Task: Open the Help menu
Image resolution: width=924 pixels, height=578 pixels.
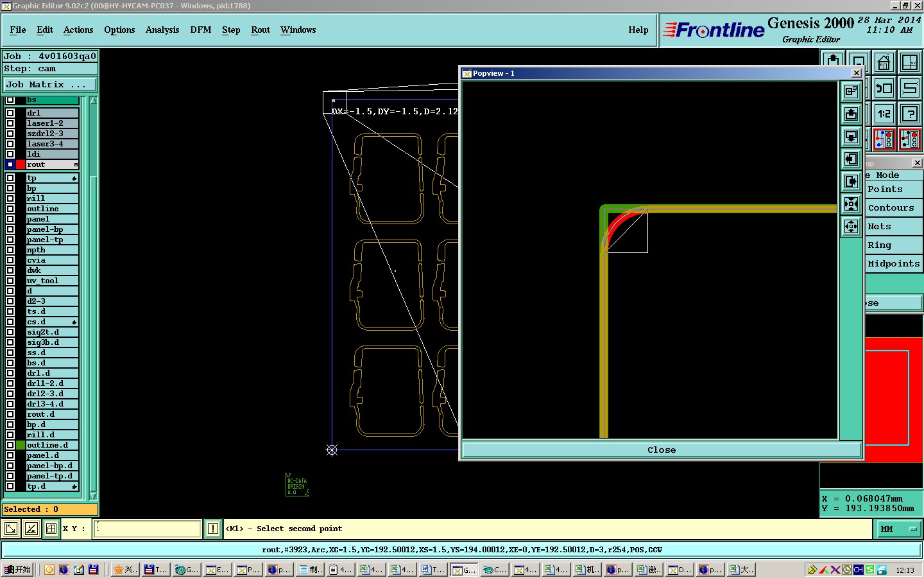Action: (x=638, y=30)
